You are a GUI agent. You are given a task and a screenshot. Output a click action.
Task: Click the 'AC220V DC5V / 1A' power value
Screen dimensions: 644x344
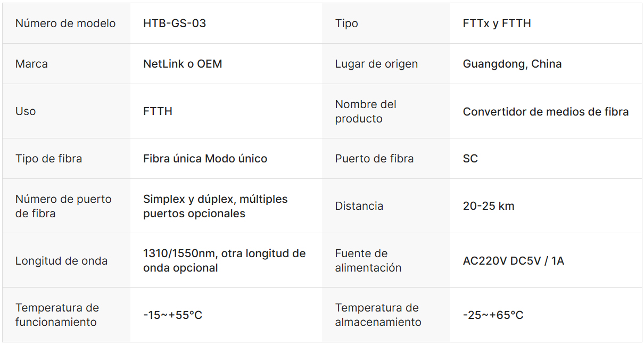click(x=513, y=261)
